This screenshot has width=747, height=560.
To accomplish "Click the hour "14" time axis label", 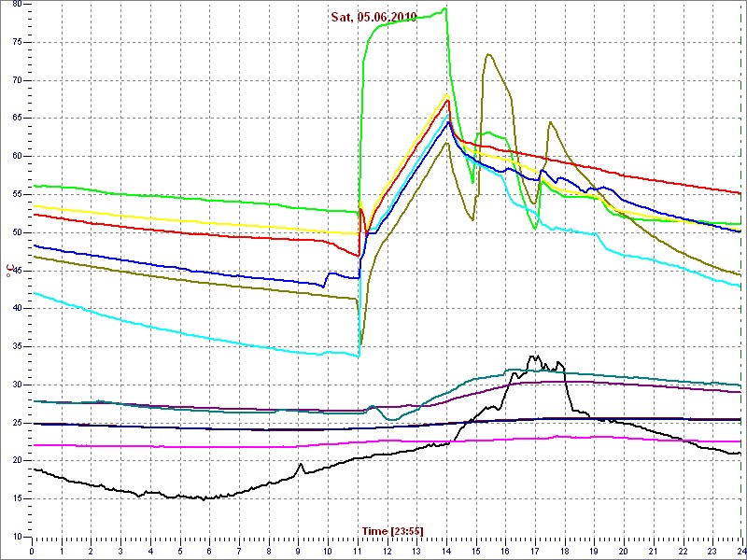I will point(446,551).
